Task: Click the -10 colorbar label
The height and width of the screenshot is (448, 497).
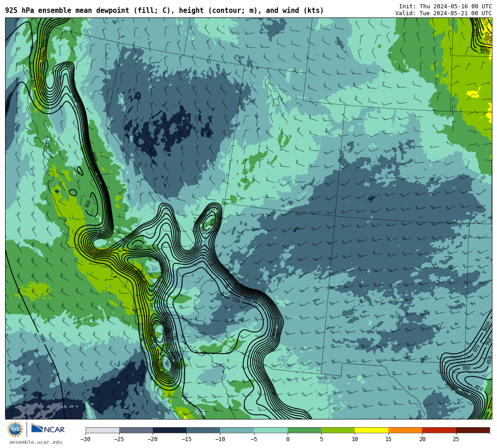Action: pyautogui.click(x=220, y=439)
